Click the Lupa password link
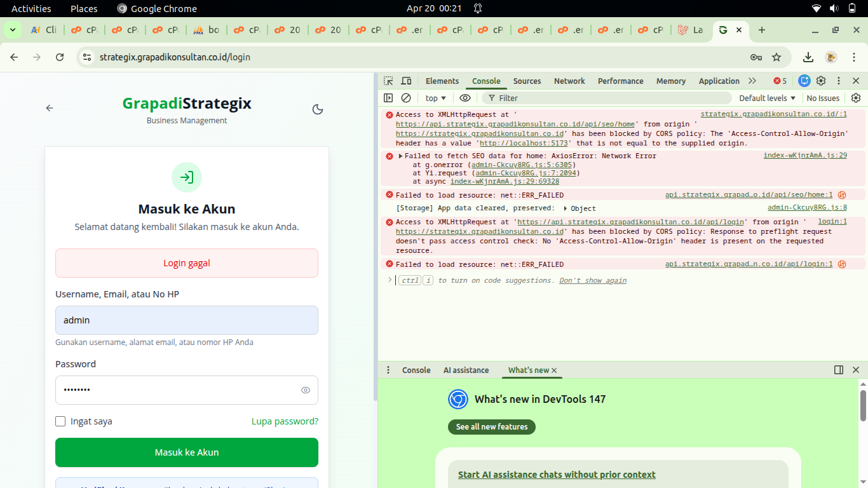The height and width of the screenshot is (488, 868). (x=285, y=421)
